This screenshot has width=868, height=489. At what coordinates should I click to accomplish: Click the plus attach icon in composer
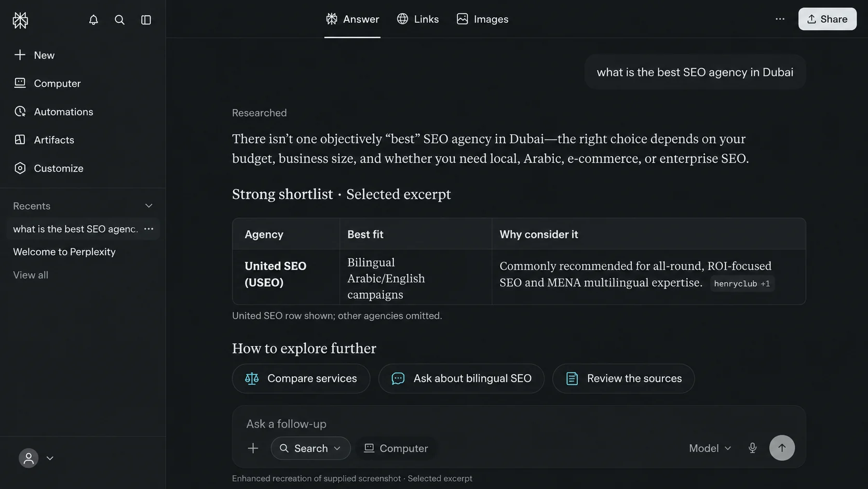(x=253, y=448)
